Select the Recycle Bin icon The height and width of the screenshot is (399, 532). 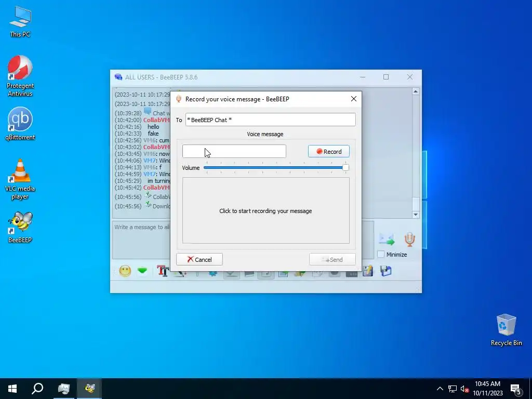click(506, 330)
